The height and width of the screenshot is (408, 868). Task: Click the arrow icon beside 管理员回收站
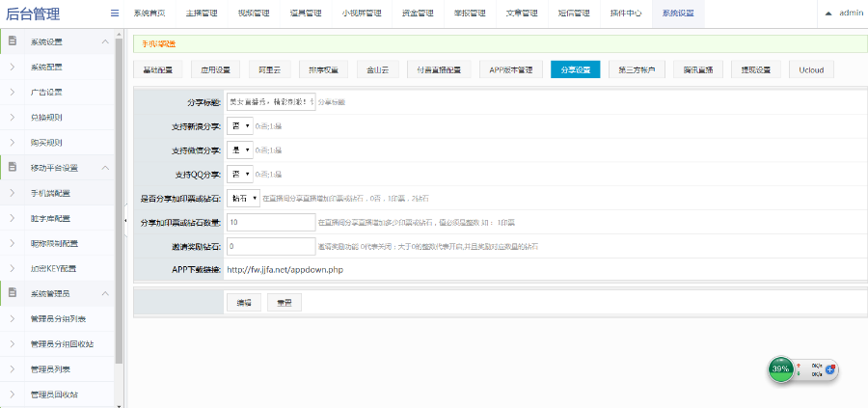click(x=13, y=394)
